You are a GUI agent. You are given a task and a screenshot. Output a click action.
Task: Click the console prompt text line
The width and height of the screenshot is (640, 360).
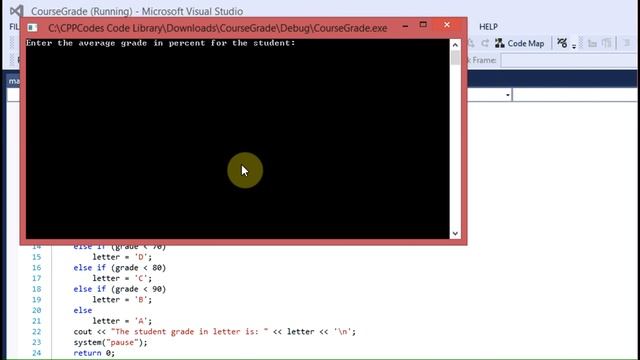click(160, 43)
